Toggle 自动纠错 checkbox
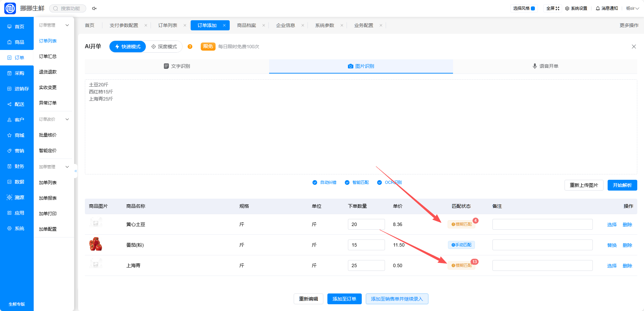Screen dimensions: 644x311 pos(315,182)
